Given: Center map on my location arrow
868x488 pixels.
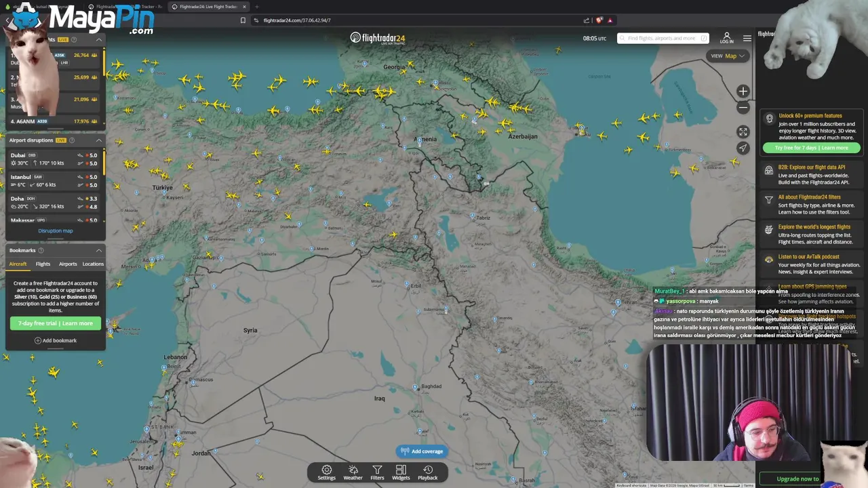Looking at the screenshot, I should coord(743,148).
